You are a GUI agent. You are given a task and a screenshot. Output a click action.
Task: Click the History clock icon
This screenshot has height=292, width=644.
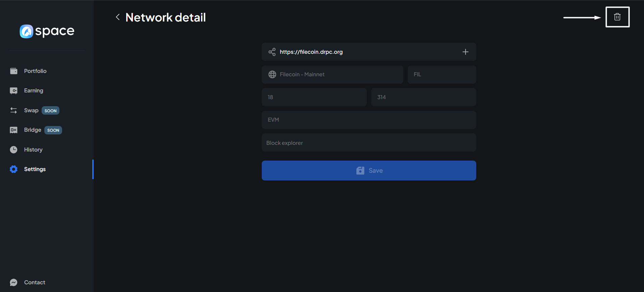tap(14, 150)
